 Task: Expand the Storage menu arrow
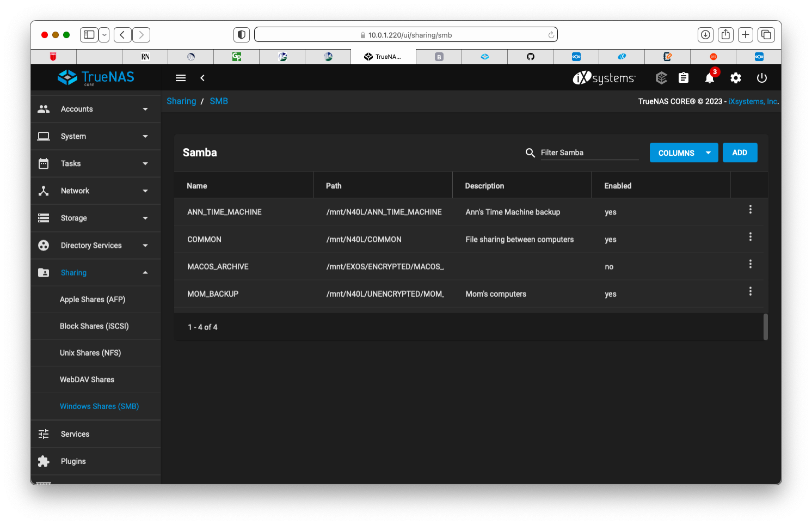[145, 218]
